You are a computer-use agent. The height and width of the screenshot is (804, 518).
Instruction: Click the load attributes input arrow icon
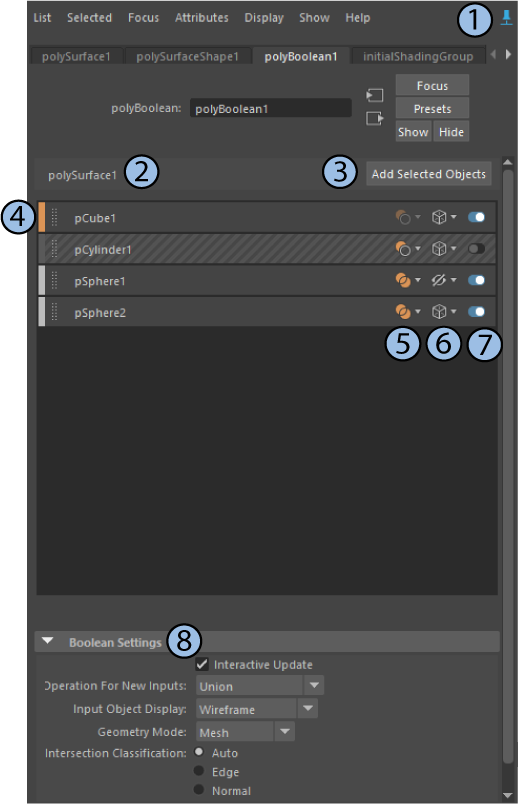(x=374, y=95)
